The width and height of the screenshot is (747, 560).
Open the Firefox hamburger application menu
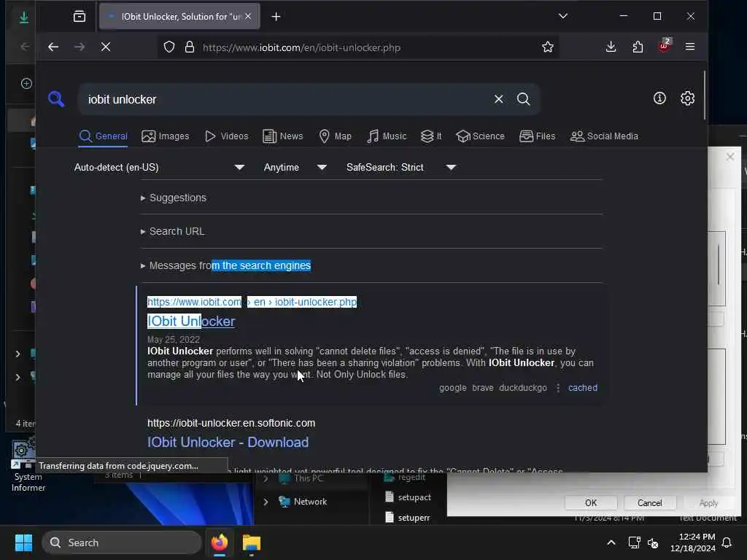[x=690, y=47]
